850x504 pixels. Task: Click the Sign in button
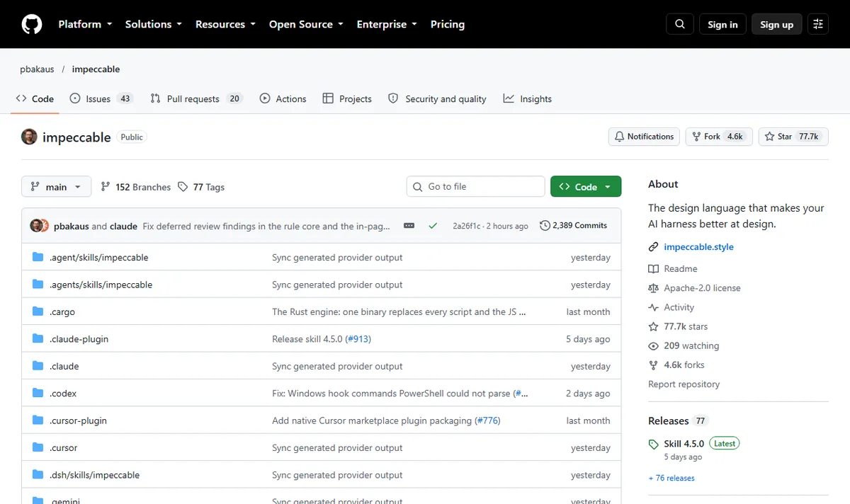point(722,24)
